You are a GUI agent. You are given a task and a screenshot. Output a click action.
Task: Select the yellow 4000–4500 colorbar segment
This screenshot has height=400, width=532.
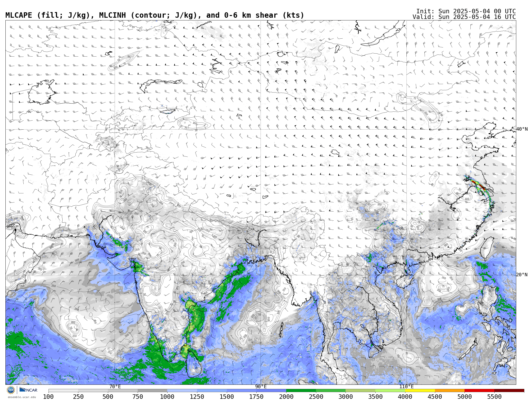click(x=420, y=390)
